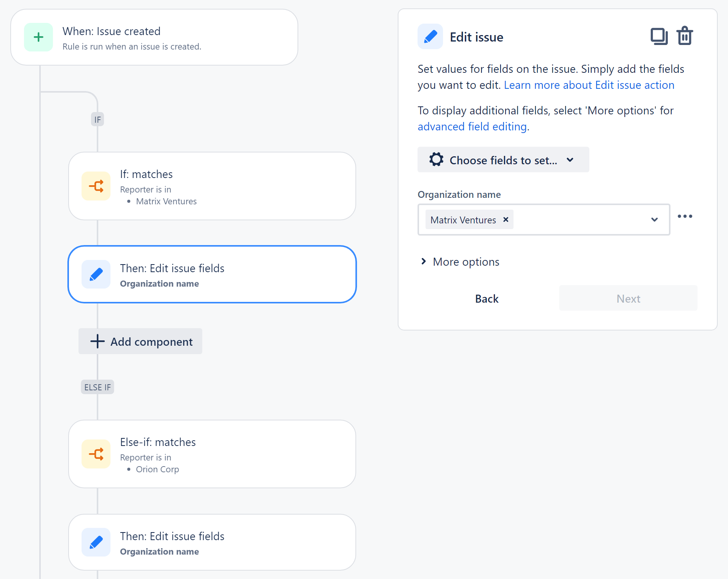Click the duplicate icon in the Edit issue panel
Screen dimensions: 728x579
[x=659, y=36]
